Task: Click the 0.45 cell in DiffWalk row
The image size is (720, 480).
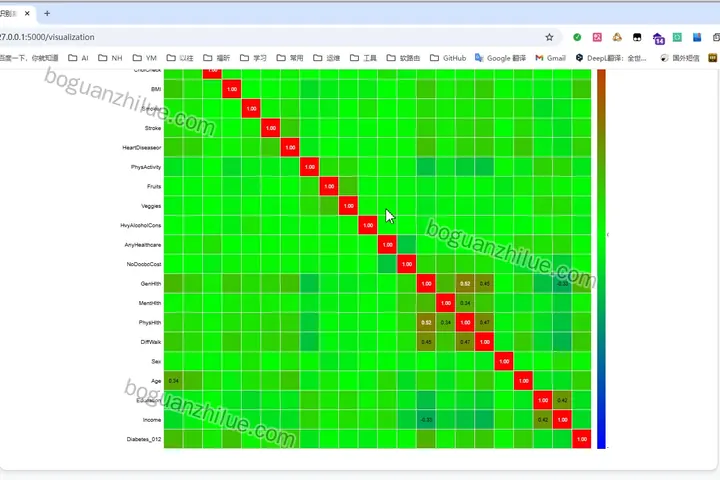Action: (x=426, y=342)
